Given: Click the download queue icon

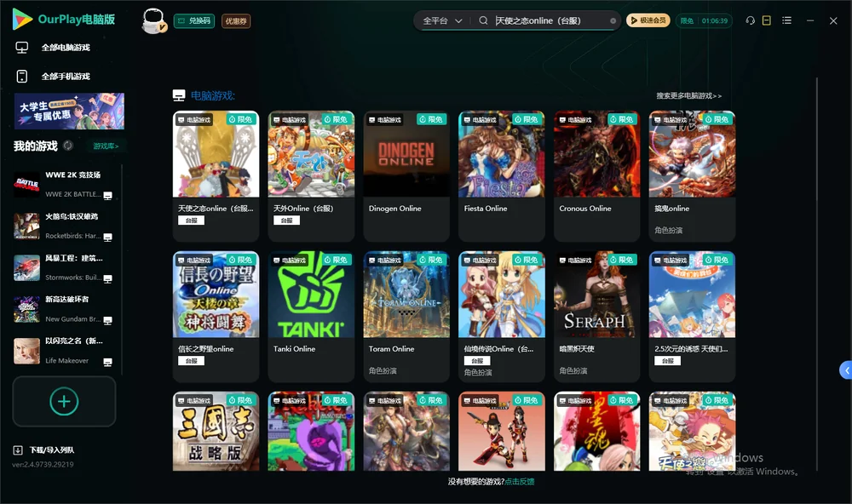Looking at the screenshot, I should [18, 450].
